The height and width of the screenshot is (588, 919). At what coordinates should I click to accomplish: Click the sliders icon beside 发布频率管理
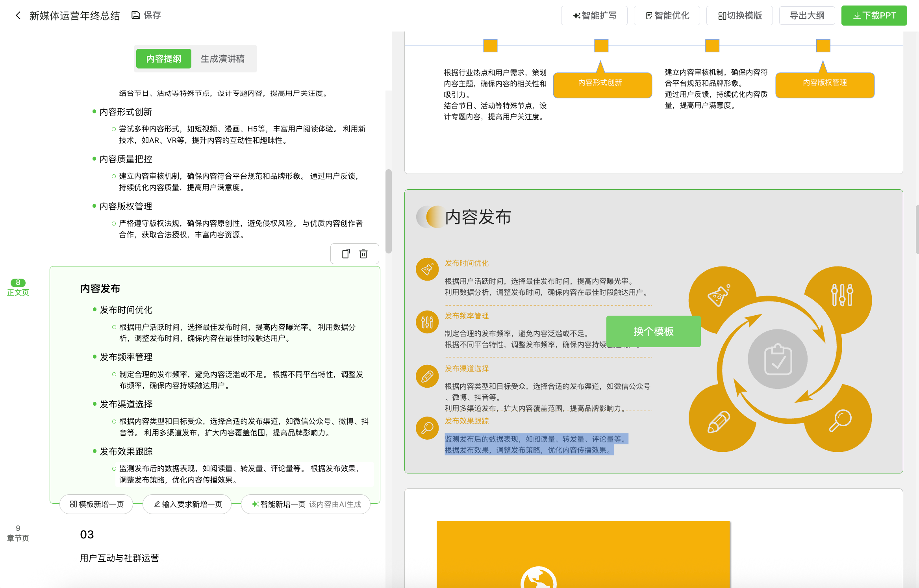427,322
